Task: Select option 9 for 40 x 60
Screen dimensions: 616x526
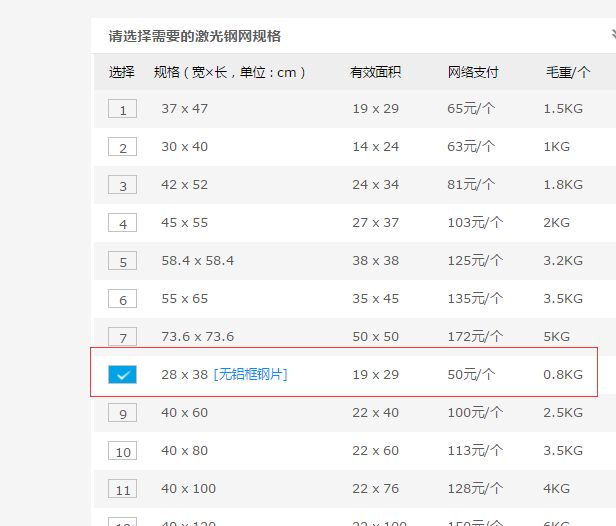Action: coord(123,414)
